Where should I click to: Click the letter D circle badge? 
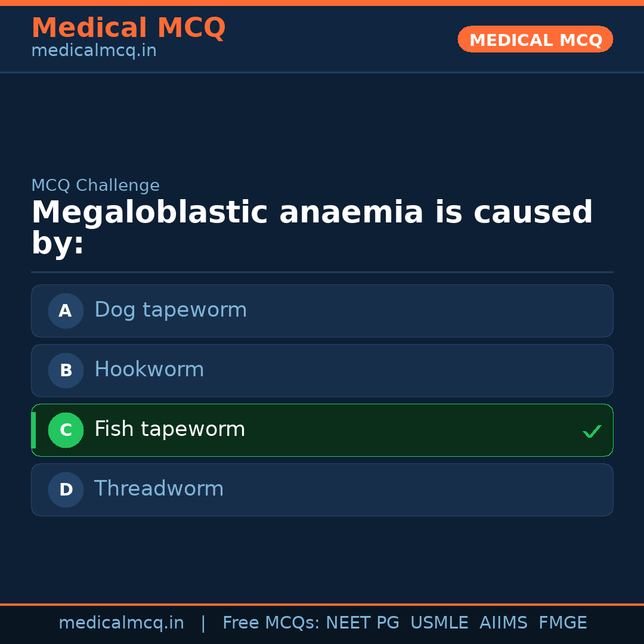pos(66,490)
